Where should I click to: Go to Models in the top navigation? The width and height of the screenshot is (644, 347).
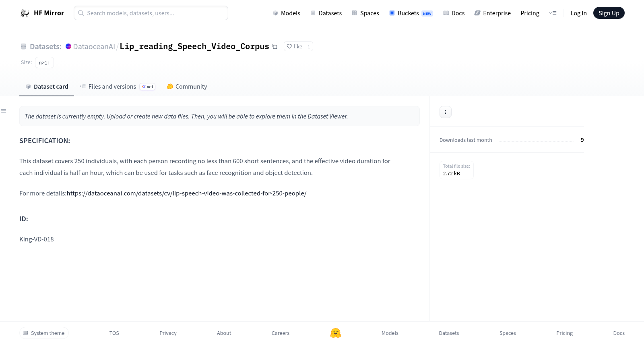point(286,13)
